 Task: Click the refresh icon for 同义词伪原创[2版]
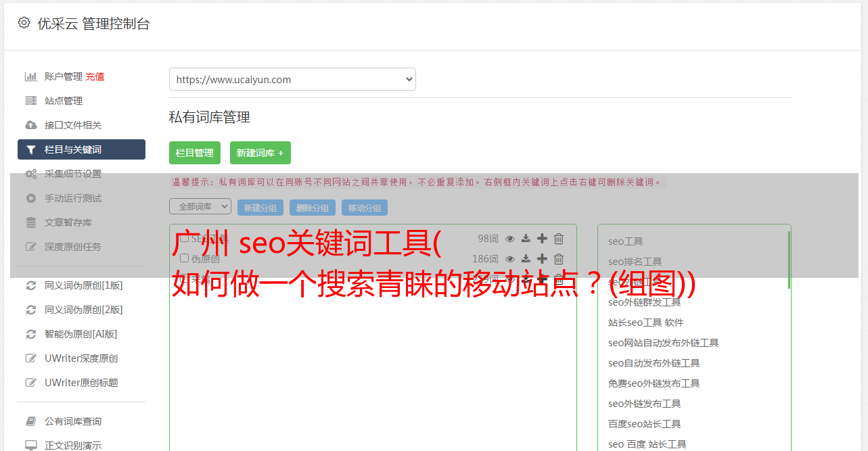(30, 310)
